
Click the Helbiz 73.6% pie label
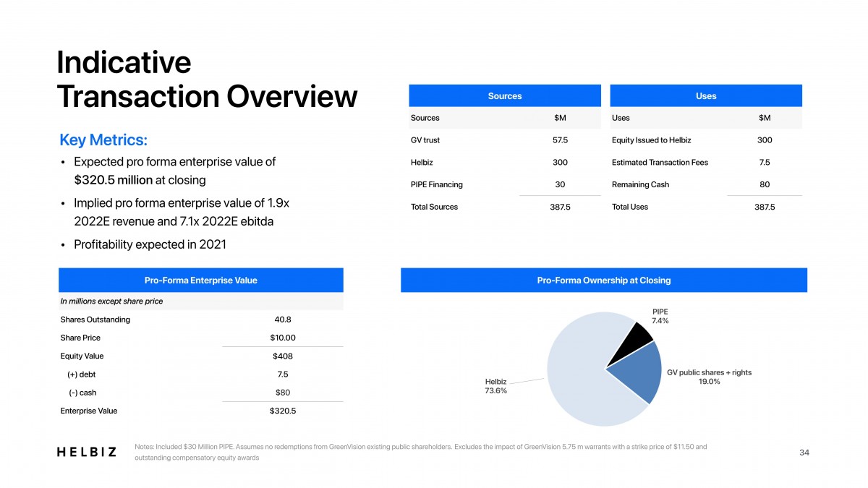click(x=495, y=386)
